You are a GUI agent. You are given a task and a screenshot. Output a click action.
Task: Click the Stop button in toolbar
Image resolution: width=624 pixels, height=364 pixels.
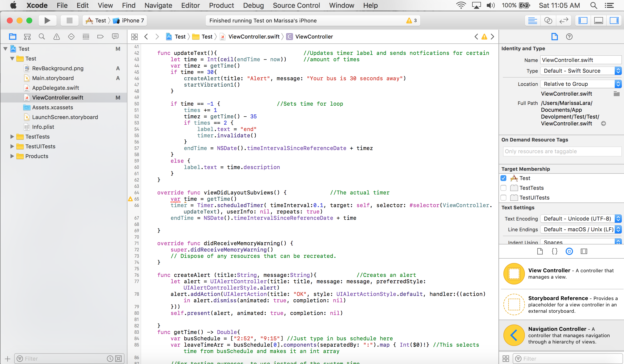point(69,20)
